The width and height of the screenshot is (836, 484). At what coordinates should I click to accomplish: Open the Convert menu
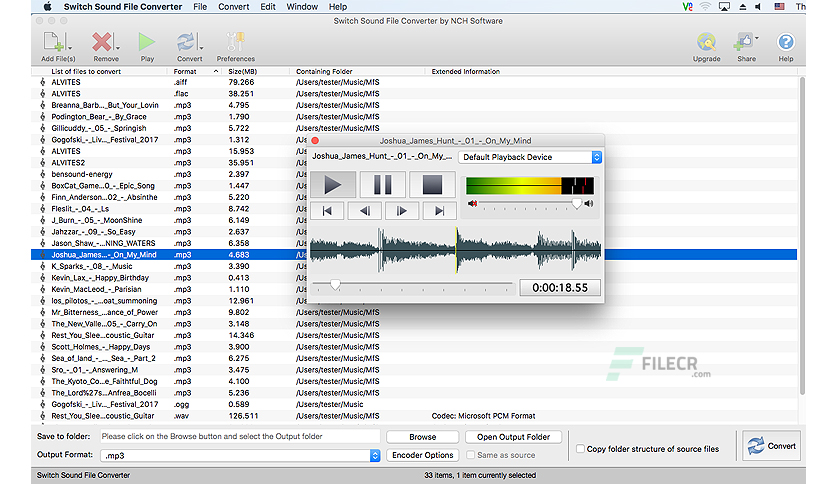click(234, 6)
